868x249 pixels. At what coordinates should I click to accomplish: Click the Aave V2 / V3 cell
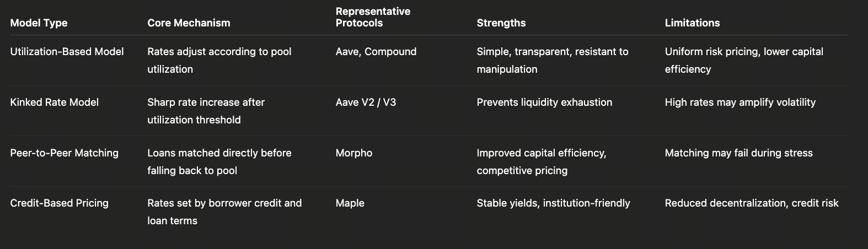coord(366,102)
